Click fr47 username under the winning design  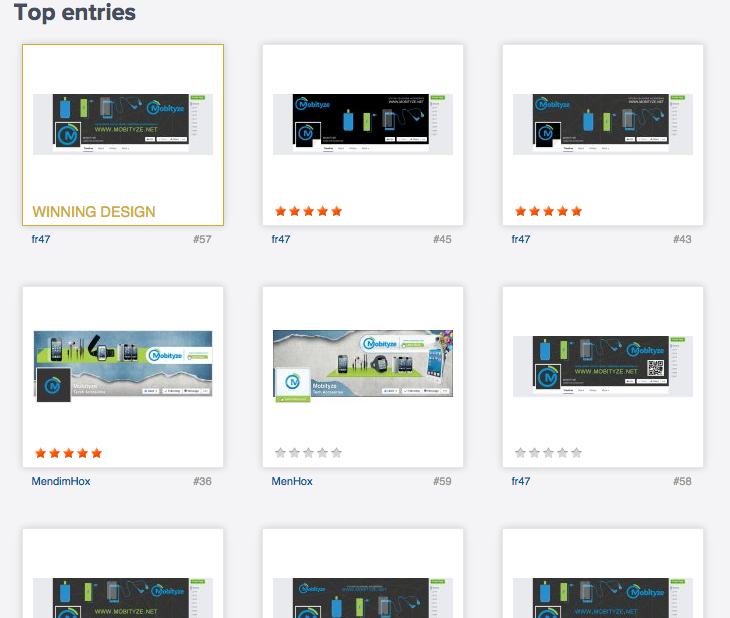[x=41, y=239]
